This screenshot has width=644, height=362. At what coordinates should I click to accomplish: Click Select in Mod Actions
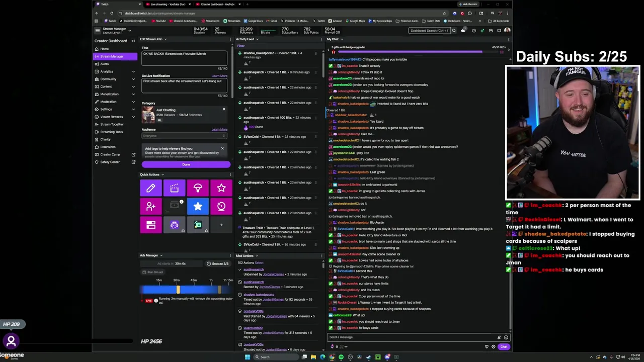(259, 262)
